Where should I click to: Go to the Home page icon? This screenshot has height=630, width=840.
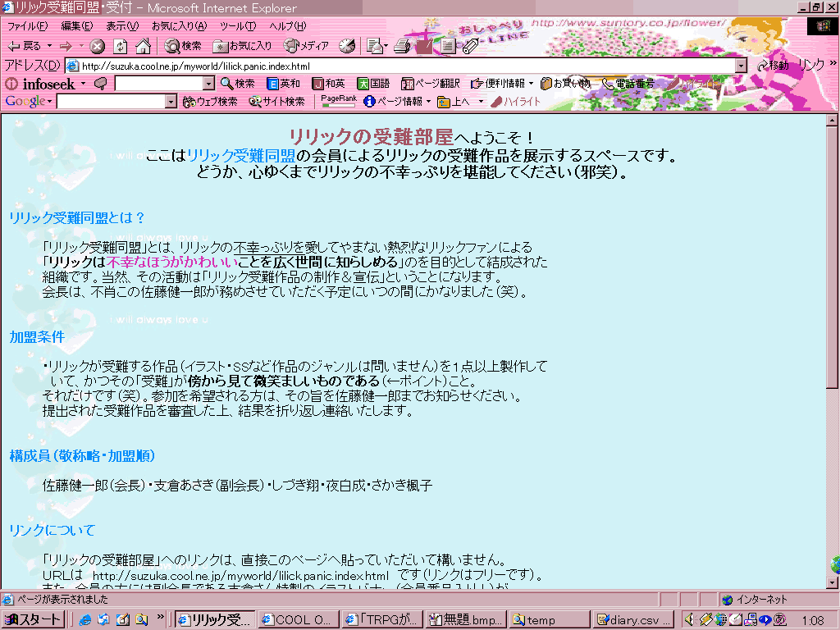pyautogui.click(x=143, y=46)
